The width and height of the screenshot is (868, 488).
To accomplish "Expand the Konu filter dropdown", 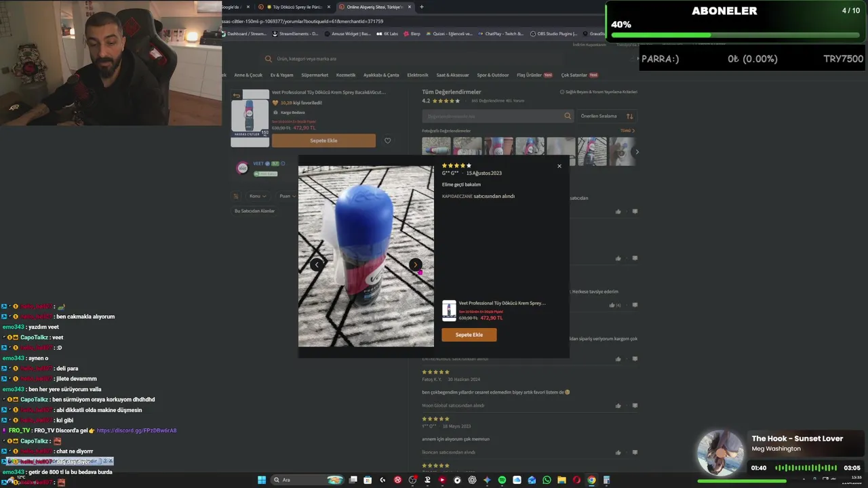I will [257, 196].
